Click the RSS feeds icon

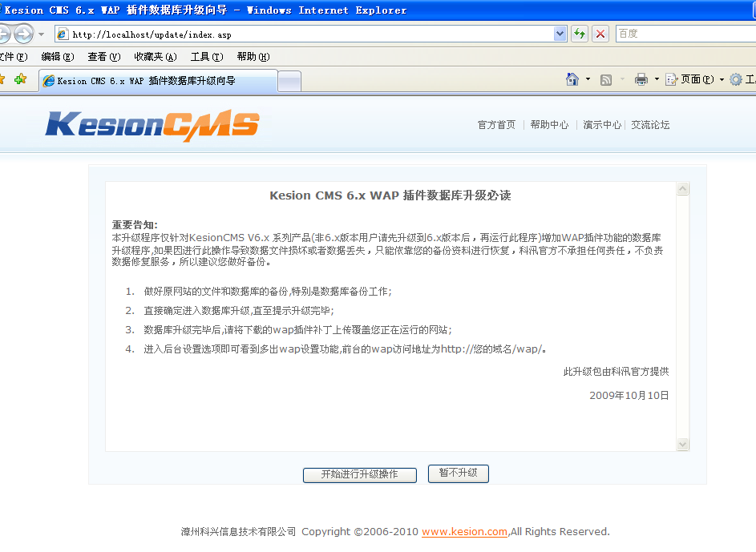coord(604,80)
